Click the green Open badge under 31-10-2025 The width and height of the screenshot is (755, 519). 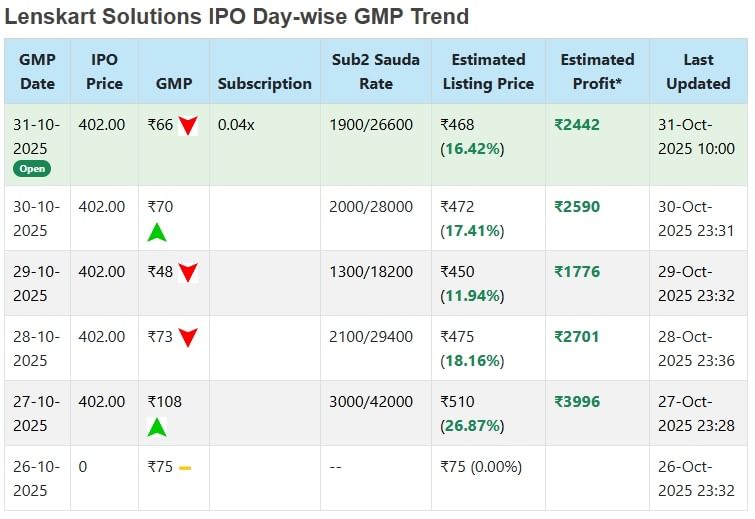point(32,169)
